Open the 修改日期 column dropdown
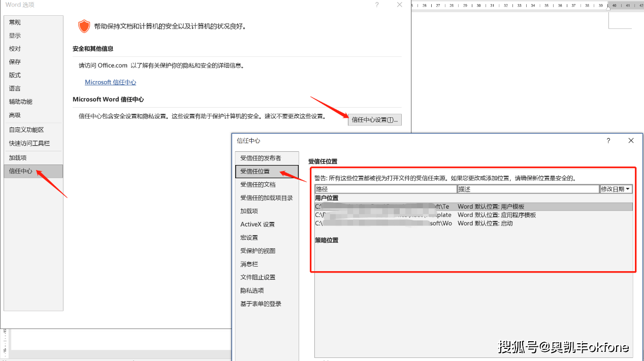 coord(616,189)
